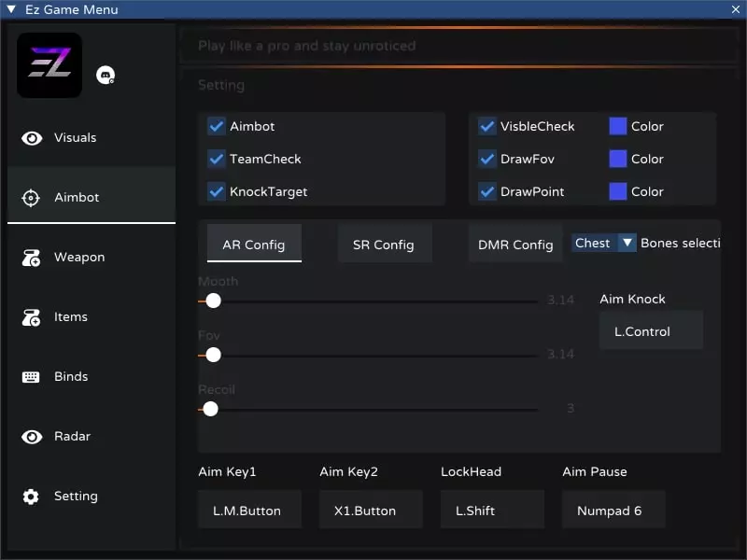This screenshot has width=747, height=560.
Task: Open the DrawFov color swatch
Action: tap(618, 159)
